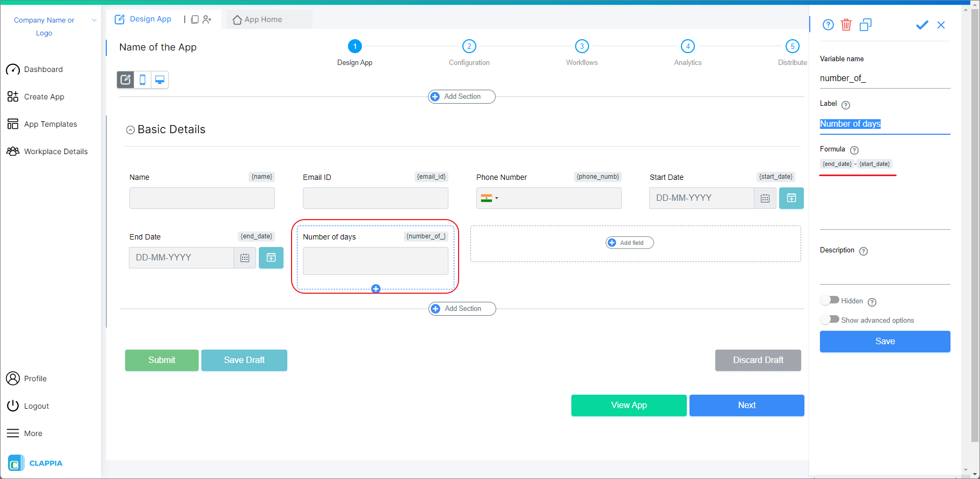The height and width of the screenshot is (479, 980).
Task: Click Save in the field panel
Action: coord(885,342)
